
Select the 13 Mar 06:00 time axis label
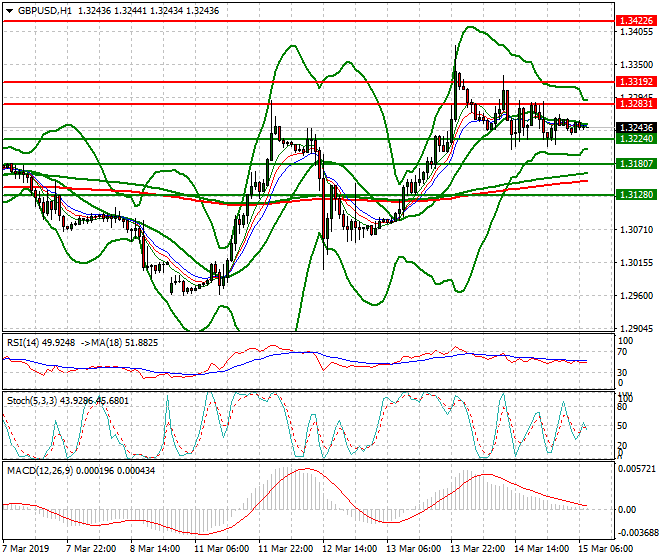[x=414, y=549]
